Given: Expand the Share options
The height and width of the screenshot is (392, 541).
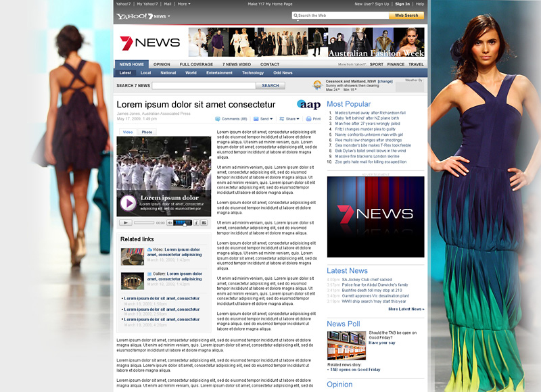Looking at the screenshot, I should pyautogui.click(x=290, y=118).
